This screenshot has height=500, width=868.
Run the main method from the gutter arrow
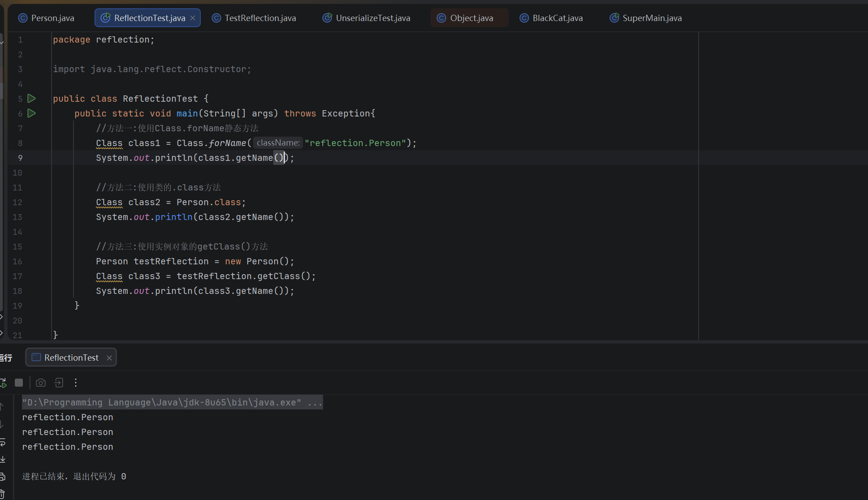tap(31, 113)
